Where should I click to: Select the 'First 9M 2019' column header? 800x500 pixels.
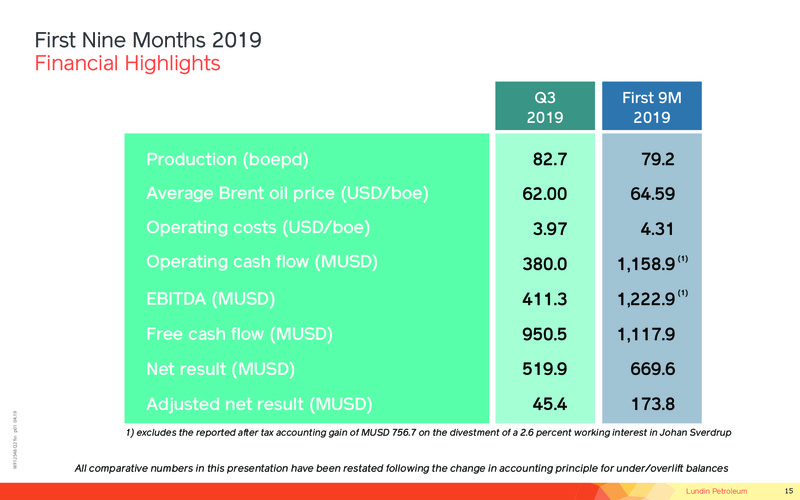pyautogui.click(x=652, y=106)
